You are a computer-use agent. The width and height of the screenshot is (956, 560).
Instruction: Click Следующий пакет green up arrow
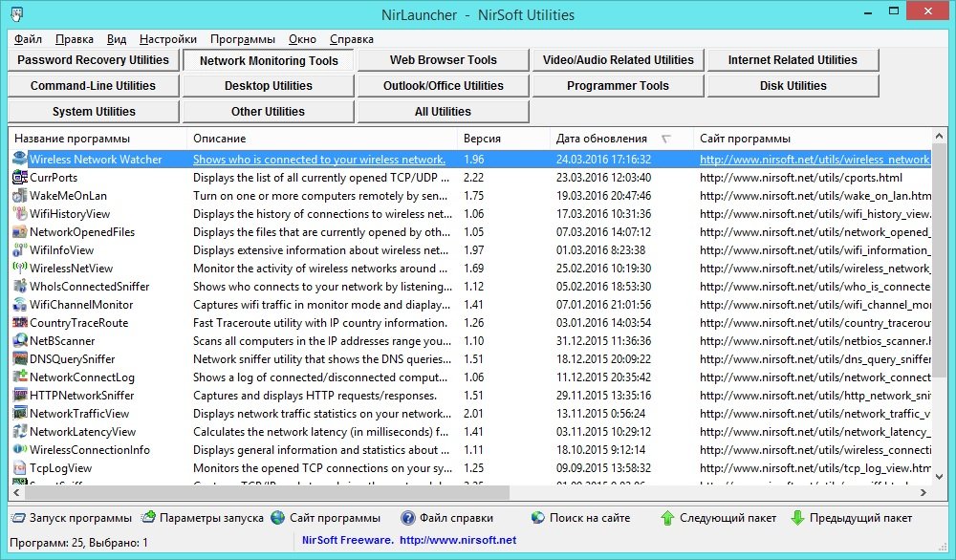pos(667,518)
